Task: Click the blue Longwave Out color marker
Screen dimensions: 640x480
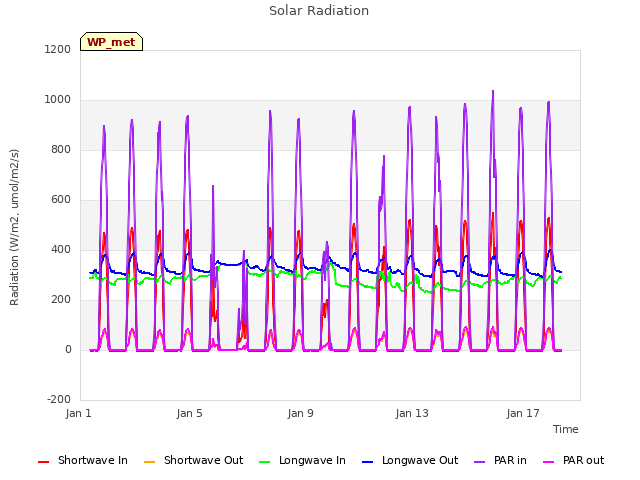Action: tap(368, 462)
